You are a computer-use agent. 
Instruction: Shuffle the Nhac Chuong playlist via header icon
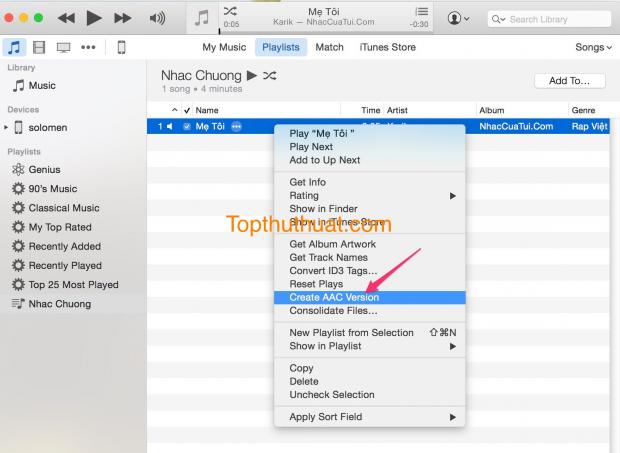pos(268,76)
